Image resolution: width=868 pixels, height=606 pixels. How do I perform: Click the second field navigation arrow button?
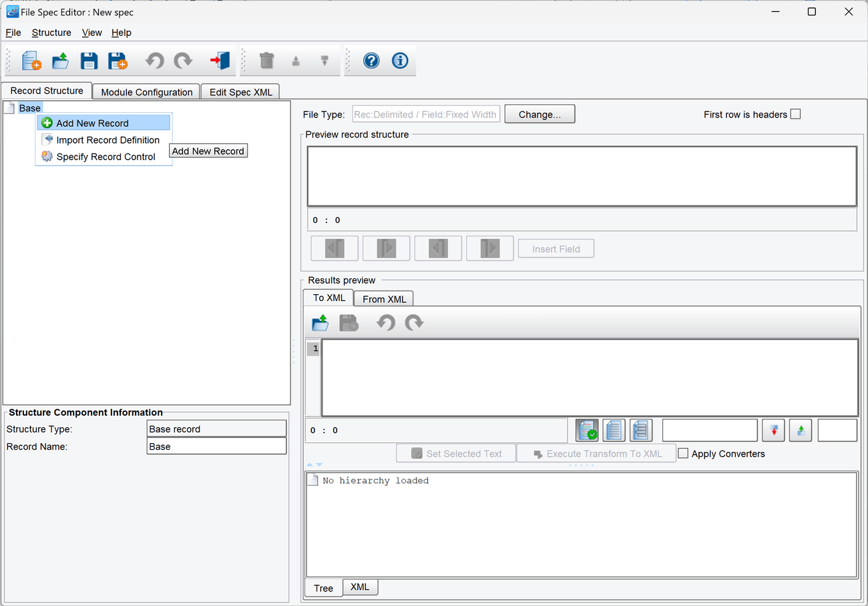click(x=386, y=248)
